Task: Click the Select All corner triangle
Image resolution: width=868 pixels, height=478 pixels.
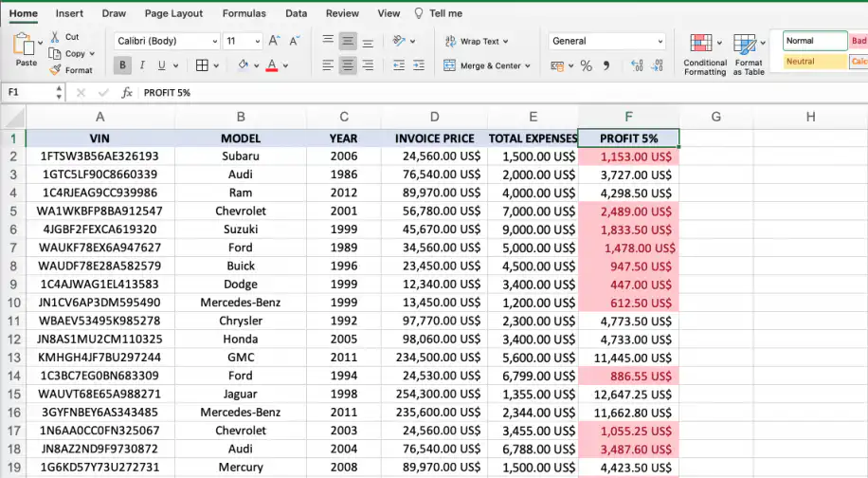Action: coord(14,118)
